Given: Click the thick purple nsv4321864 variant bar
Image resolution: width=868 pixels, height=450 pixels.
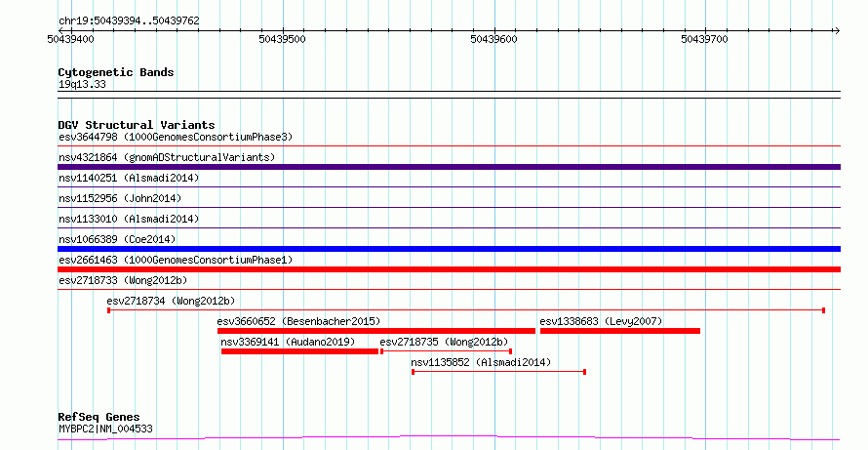Looking at the screenshot, I should (x=449, y=167).
